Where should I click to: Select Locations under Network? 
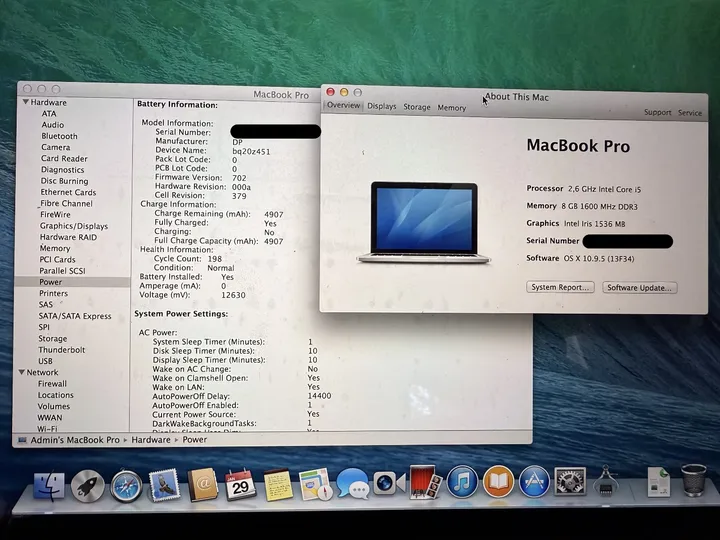pos(56,395)
